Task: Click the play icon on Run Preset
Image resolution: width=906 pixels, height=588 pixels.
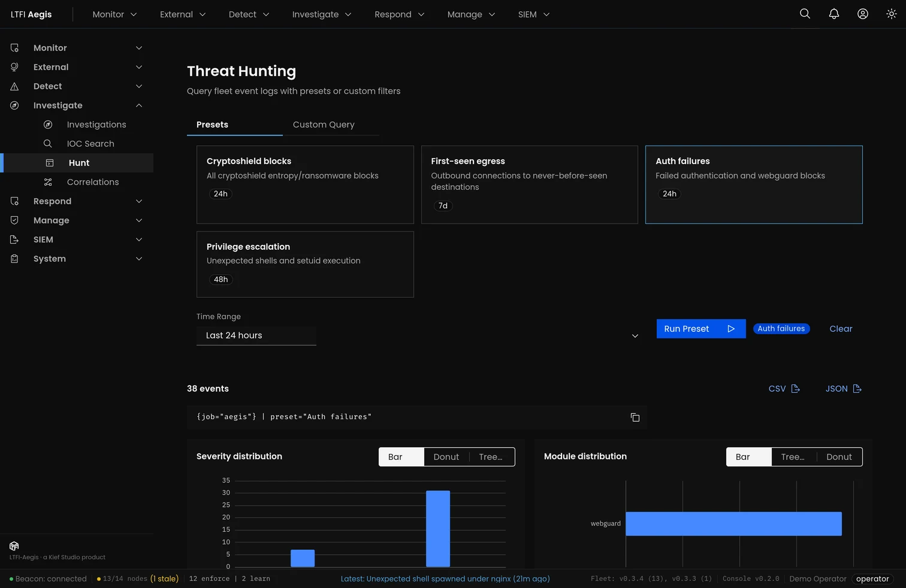Action: (731, 329)
